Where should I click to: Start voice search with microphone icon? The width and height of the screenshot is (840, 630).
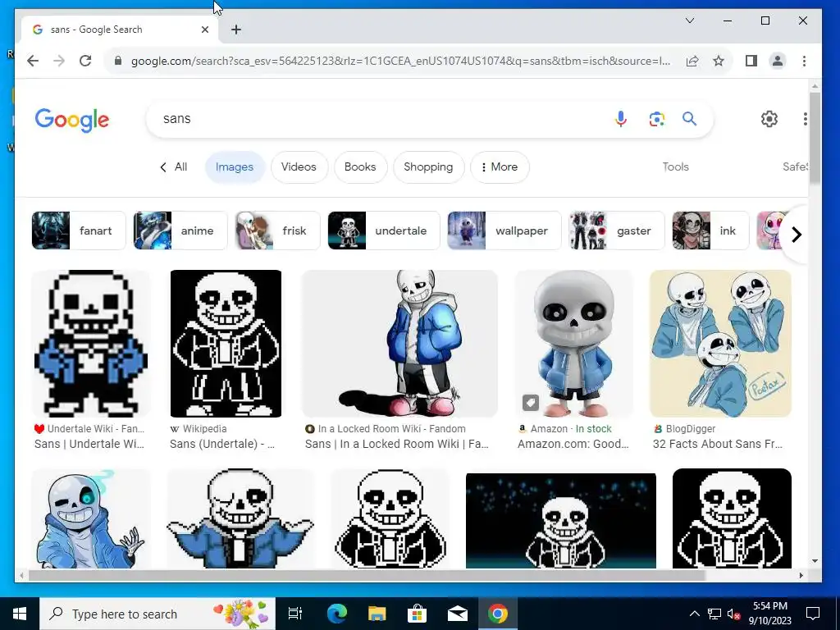(621, 119)
